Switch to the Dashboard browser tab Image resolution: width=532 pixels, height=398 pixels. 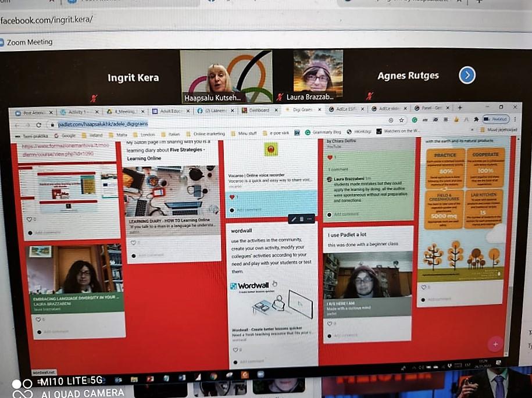point(259,110)
